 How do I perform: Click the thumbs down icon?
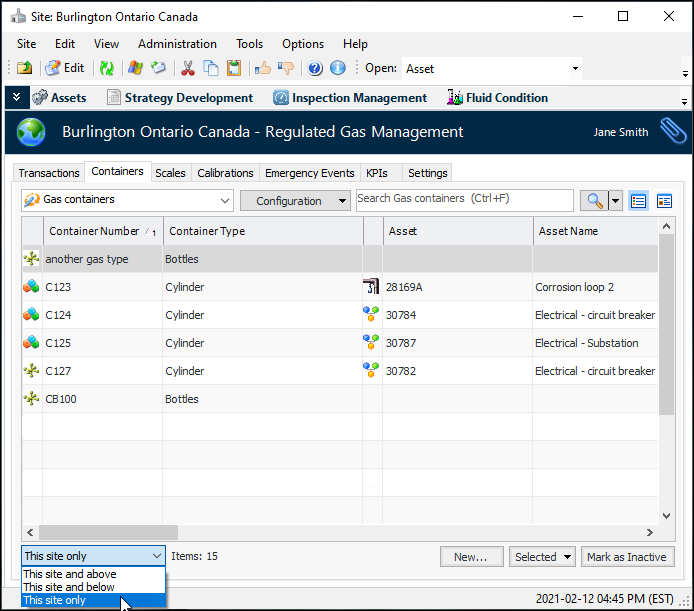point(286,68)
